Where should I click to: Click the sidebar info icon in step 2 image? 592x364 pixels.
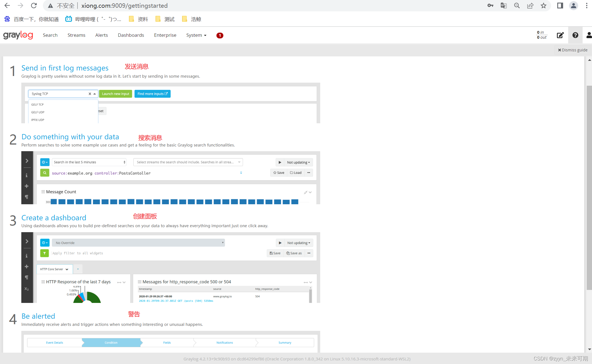click(x=27, y=175)
